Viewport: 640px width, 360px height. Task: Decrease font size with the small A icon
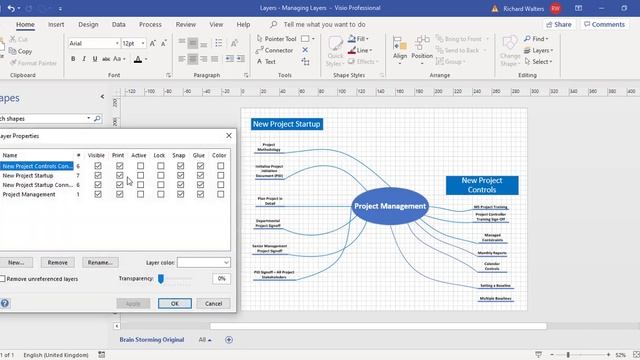(164, 43)
